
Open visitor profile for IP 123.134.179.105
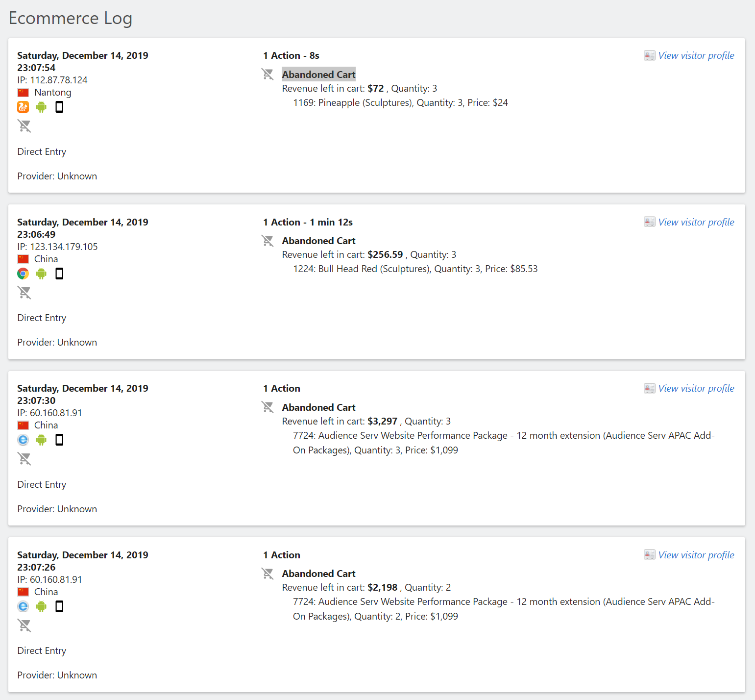(696, 222)
